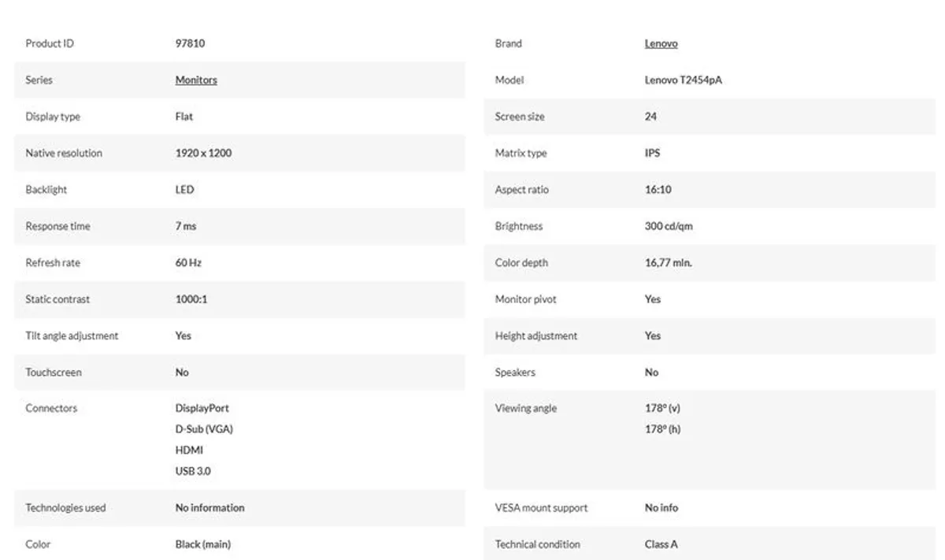Click the 178° (v) viewing angle value

(x=662, y=409)
